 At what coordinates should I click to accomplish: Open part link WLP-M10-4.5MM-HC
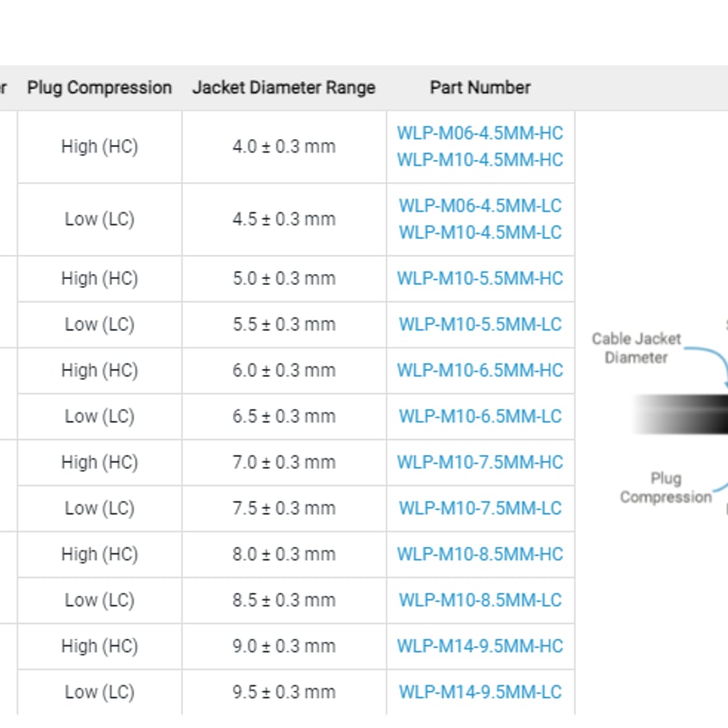point(480,160)
